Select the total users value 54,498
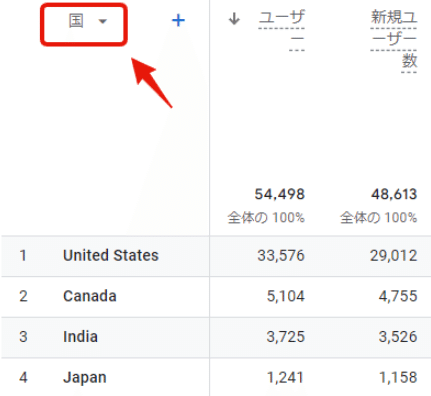 click(x=280, y=194)
